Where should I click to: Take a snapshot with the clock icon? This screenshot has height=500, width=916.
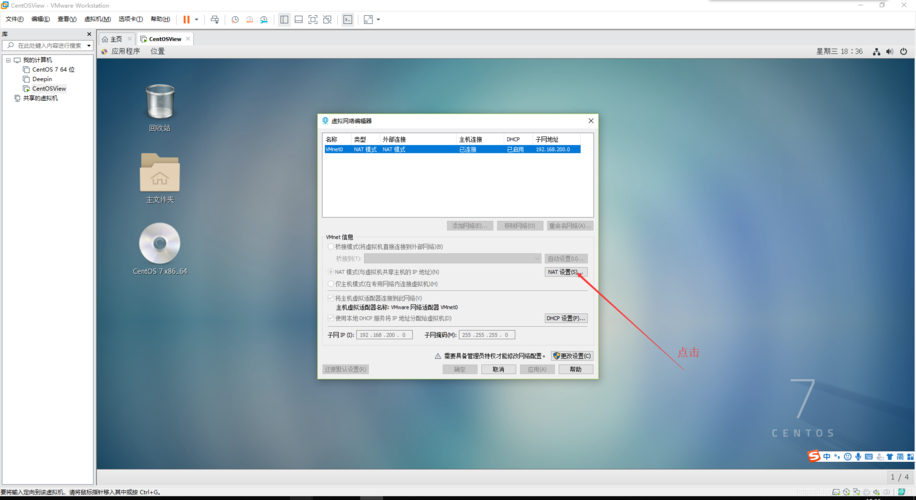point(235,19)
